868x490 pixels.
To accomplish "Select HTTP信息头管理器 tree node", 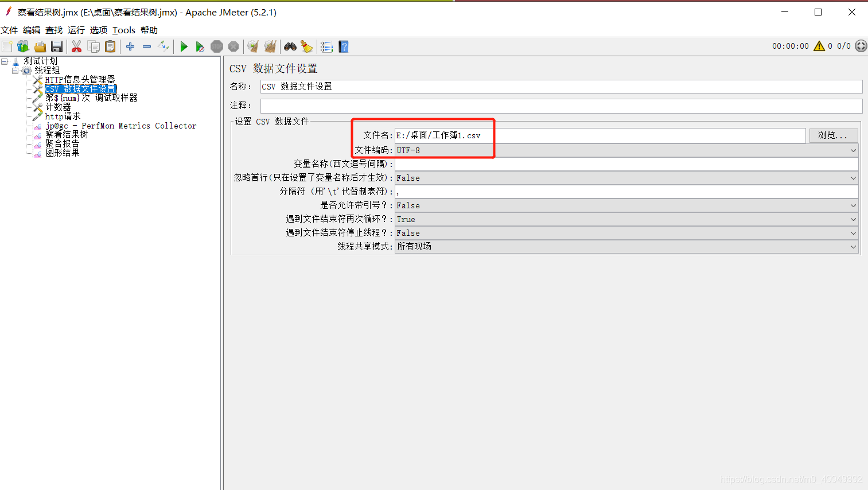I will (80, 79).
